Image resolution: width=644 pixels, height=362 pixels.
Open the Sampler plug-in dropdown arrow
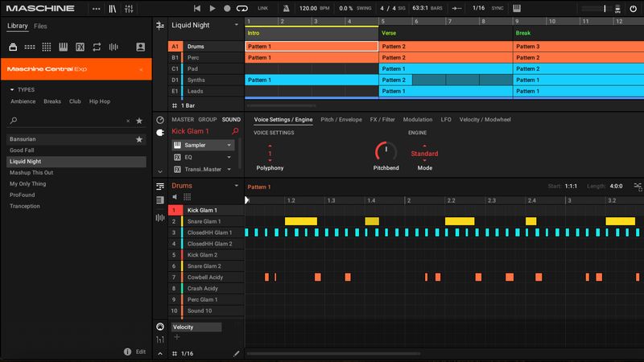(x=229, y=145)
